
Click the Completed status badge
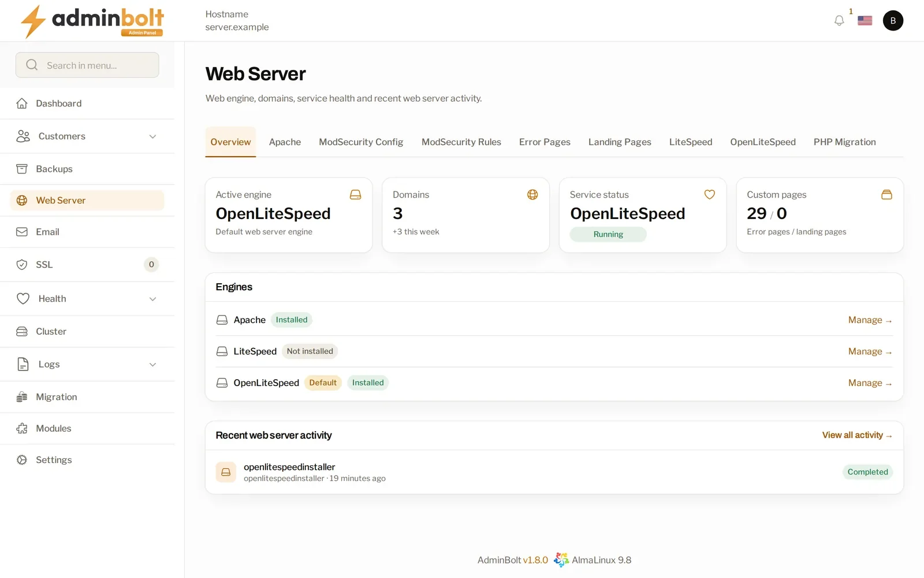tap(867, 472)
